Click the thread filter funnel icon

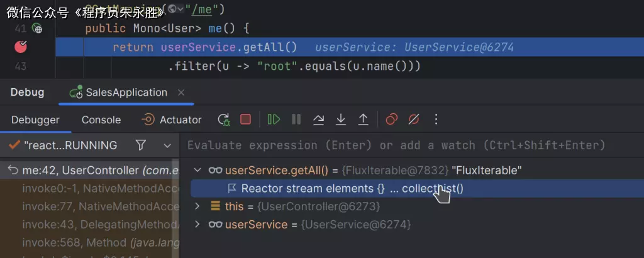[141, 145]
